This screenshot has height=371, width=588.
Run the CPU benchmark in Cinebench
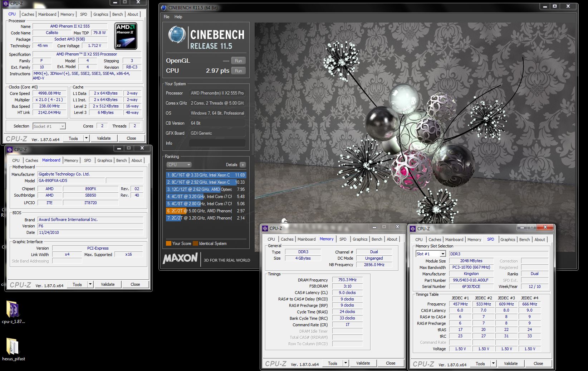click(x=239, y=71)
